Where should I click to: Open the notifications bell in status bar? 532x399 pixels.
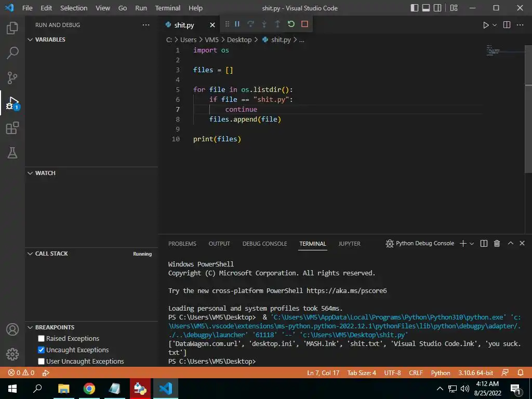pos(521,373)
